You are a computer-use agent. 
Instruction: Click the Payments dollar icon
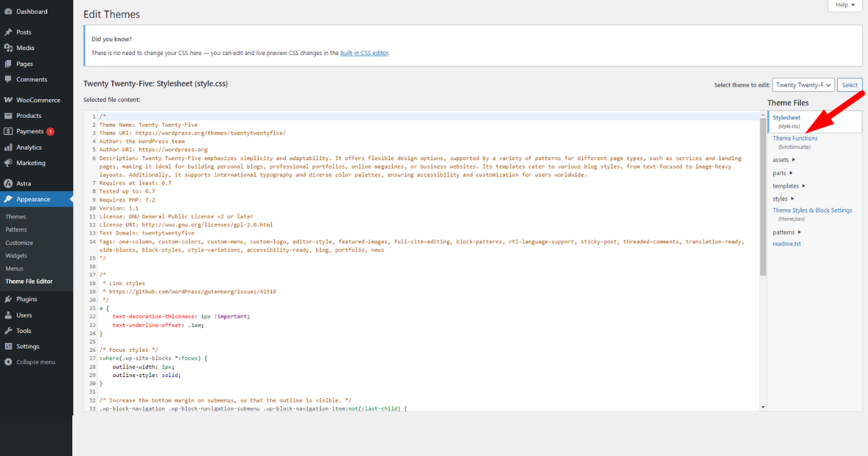pyautogui.click(x=8, y=132)
